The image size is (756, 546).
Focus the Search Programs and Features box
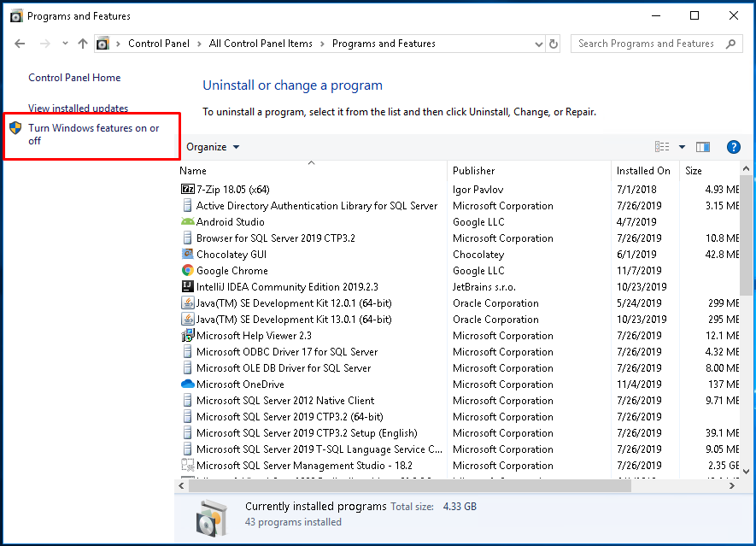point(657,44)
